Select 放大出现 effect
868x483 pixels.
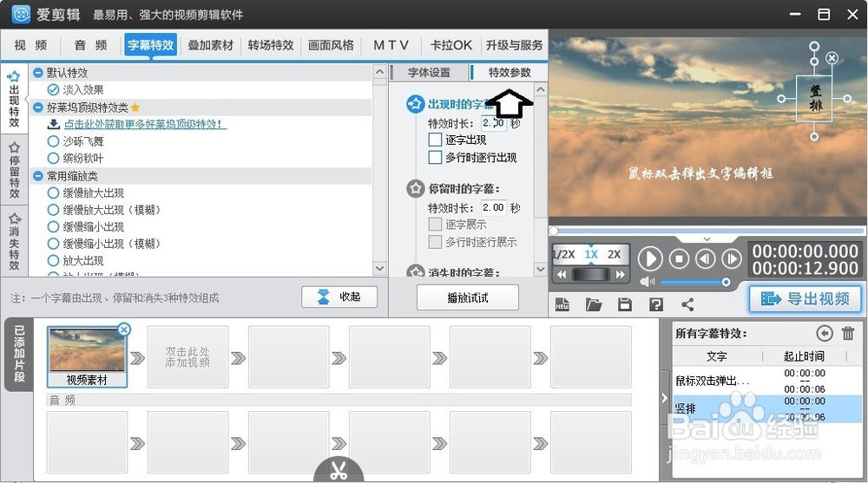53,260
